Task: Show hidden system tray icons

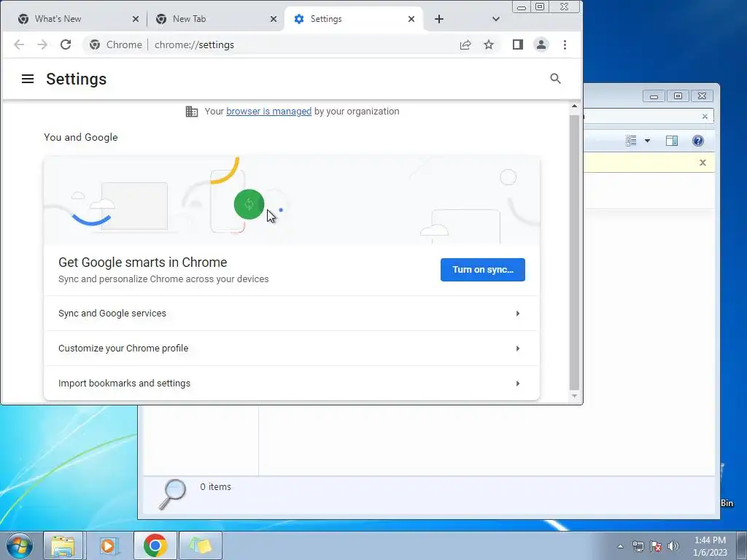Action: tap(620, 546)
